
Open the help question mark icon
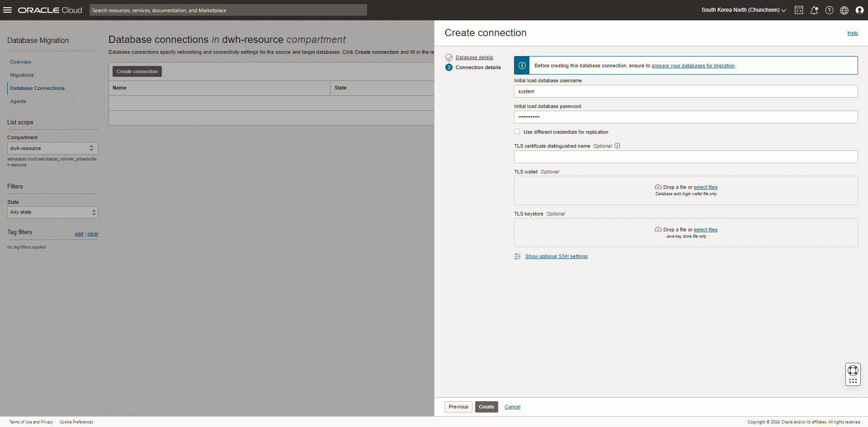829,10
